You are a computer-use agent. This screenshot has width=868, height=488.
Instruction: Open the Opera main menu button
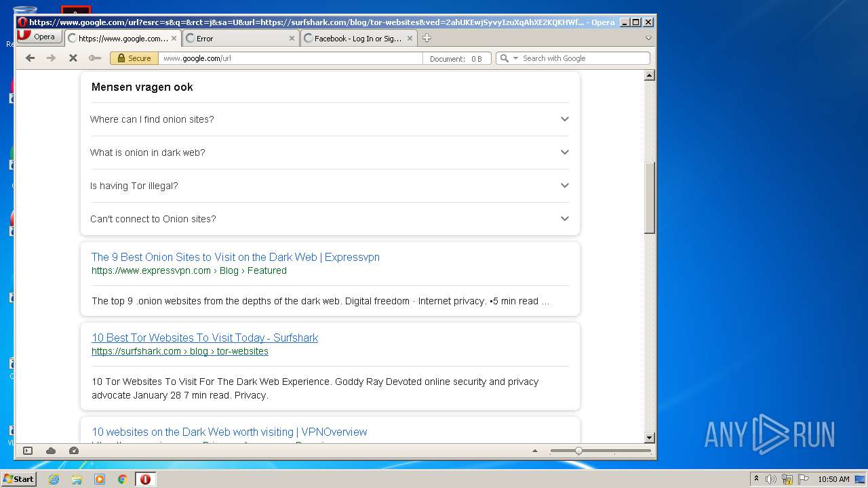coord(39,37)
